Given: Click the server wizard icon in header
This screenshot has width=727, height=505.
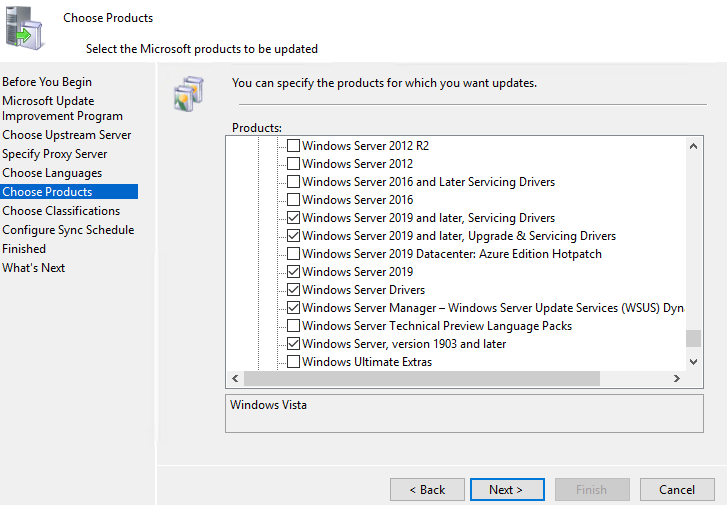Looking at the screenshot, I should click(25, 28).
